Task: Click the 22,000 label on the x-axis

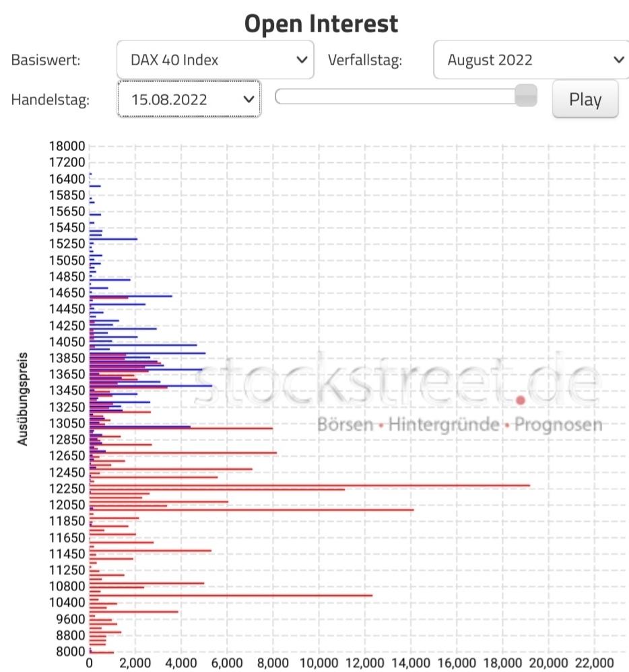Action: coord(593,663)
